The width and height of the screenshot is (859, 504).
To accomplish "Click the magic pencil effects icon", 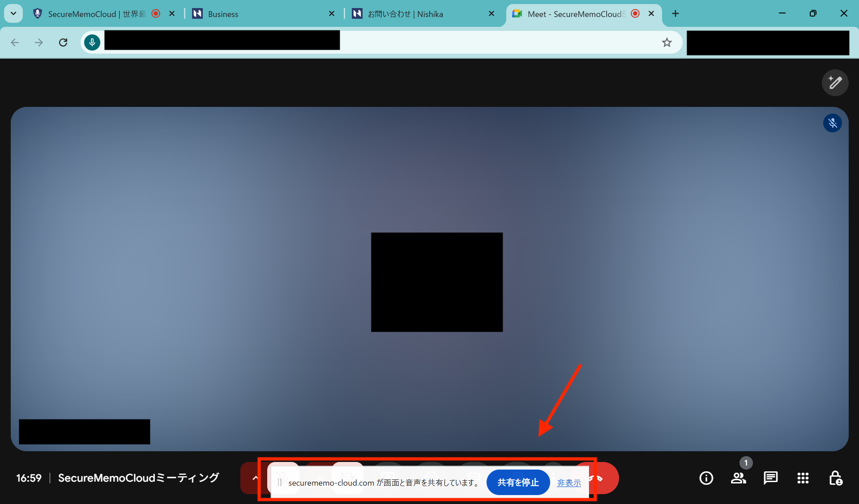I will (x=835, y=83).
